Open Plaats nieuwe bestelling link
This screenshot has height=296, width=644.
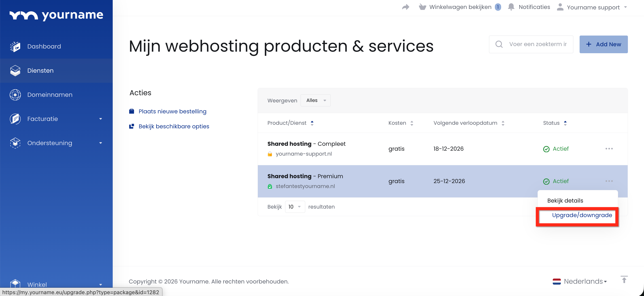172,112
